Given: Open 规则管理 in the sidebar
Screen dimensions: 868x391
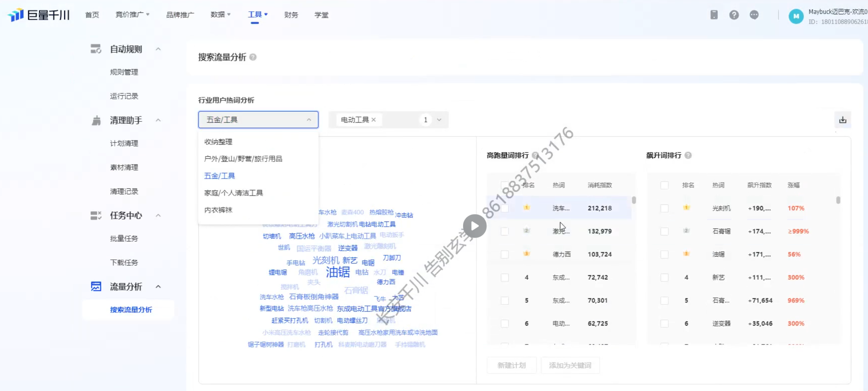Looking at the screenshot, I should point(124,72).
